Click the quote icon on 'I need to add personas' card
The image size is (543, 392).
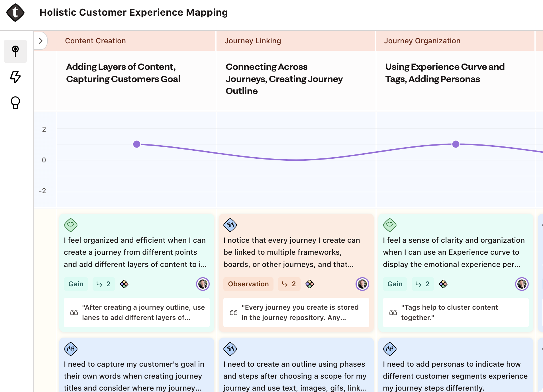pyautogui.click(x=390, y=349)
